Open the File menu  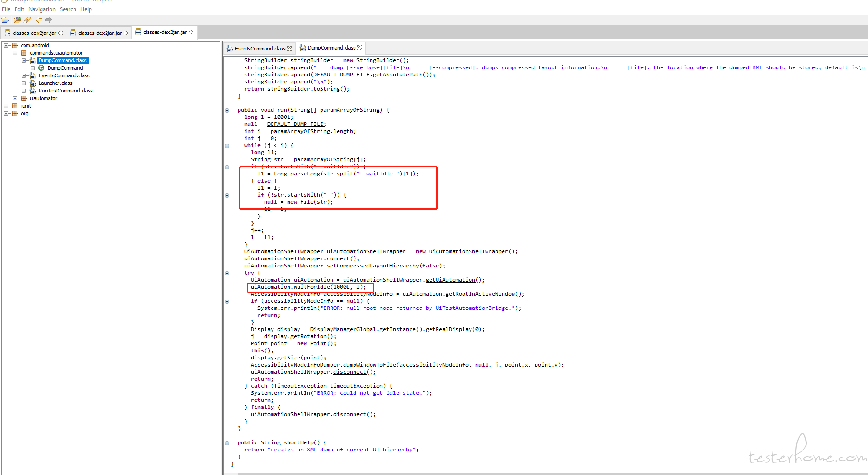(6, 9)
